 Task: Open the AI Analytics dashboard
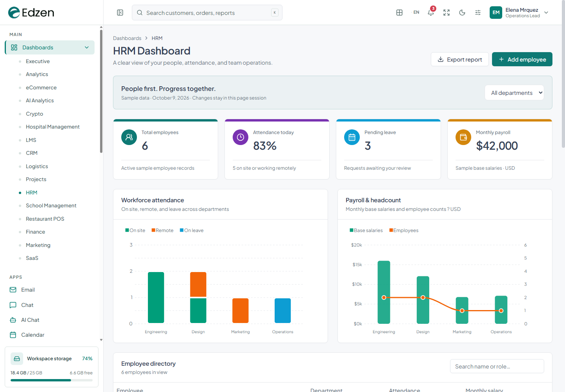(x=40, y=100)
